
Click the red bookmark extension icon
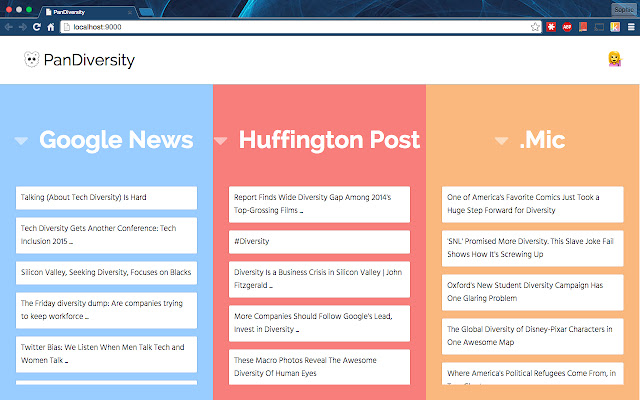point(583,27)
